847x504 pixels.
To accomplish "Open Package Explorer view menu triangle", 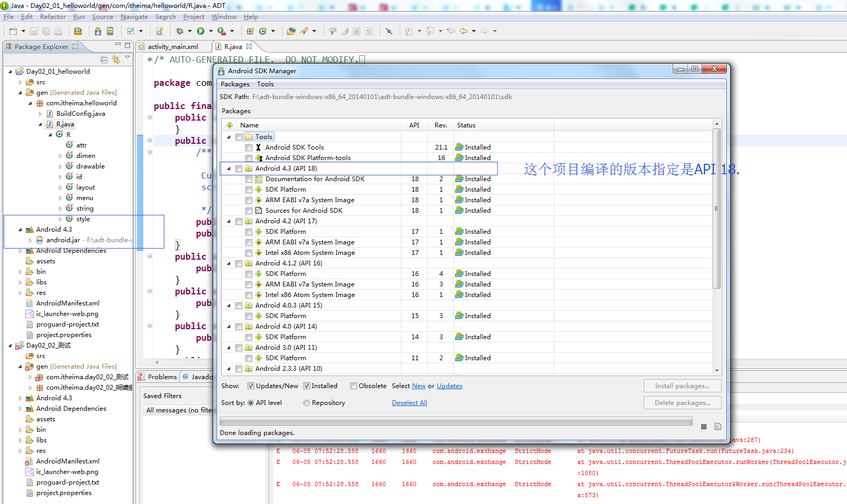I will (127, 57).
